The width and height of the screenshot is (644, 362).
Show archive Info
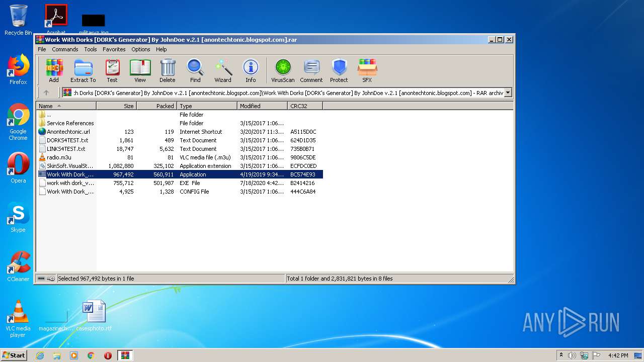click(251, 70)
